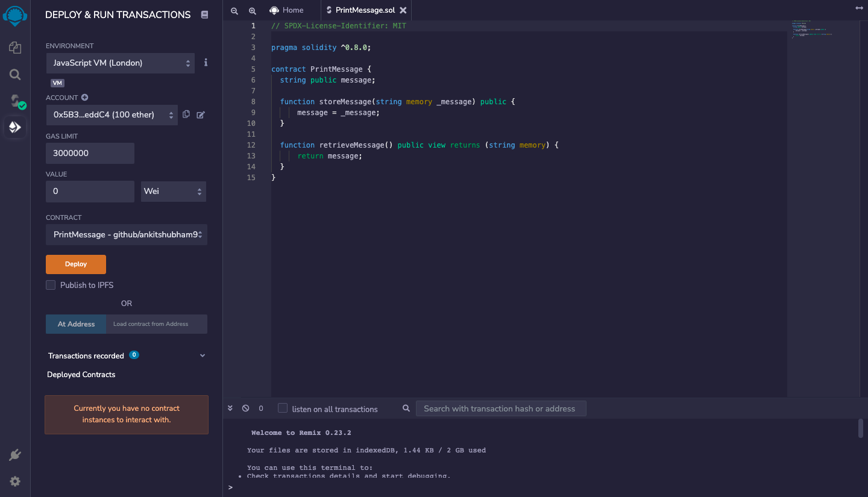
Task: Toggle listen on all transactions checkbox
Action: point(282,408)
